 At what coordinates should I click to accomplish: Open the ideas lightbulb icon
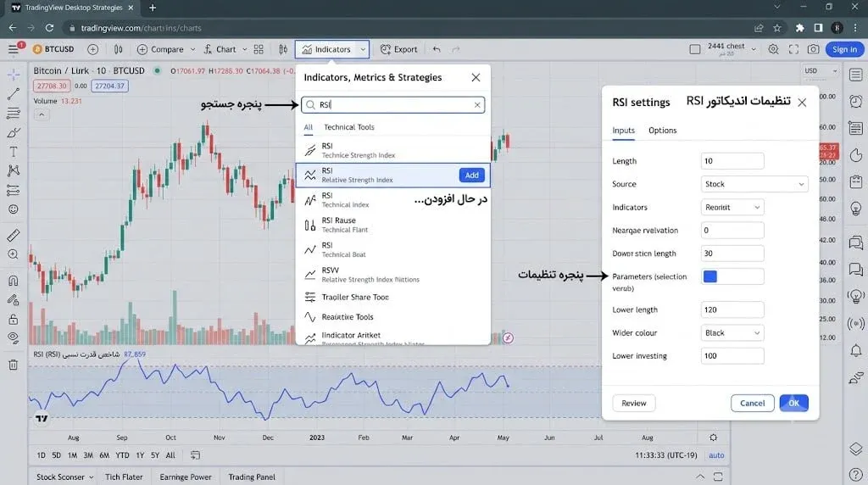(856, 209)
